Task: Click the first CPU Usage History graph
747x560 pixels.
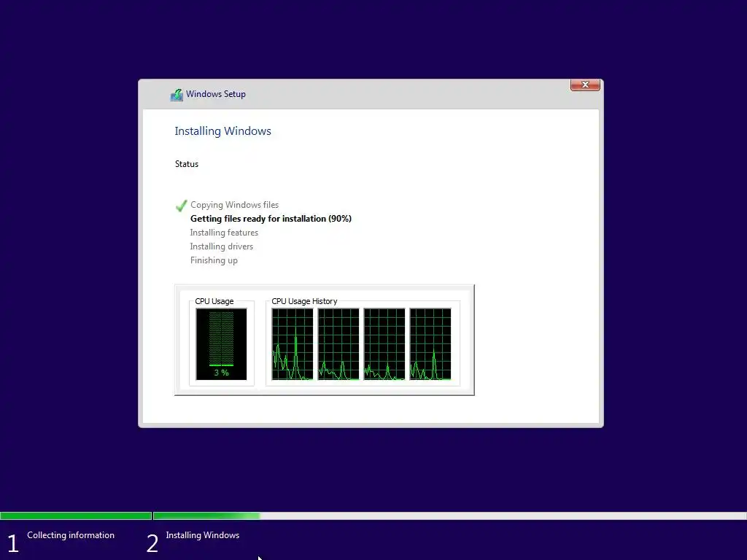Action: (293, 344)
